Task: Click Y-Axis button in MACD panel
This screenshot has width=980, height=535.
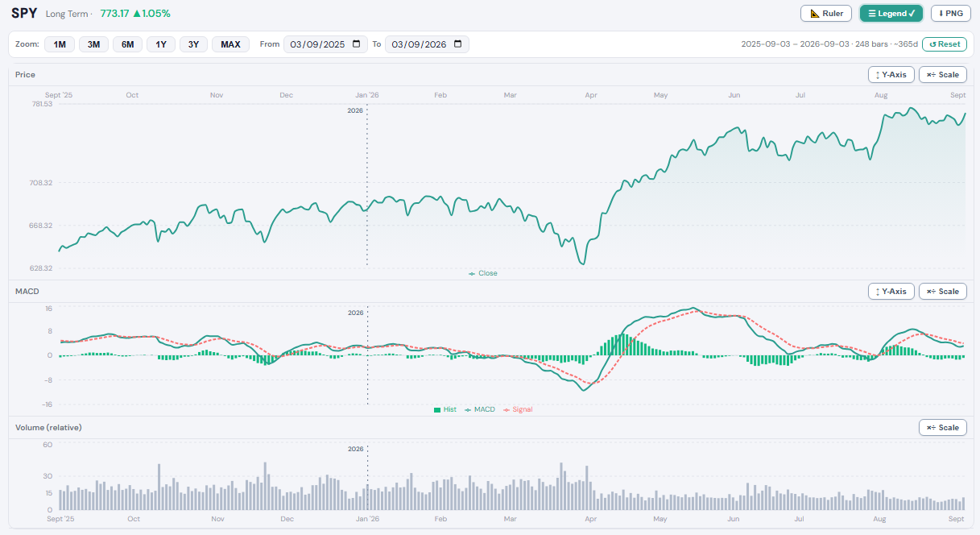Action: point(891,292)
